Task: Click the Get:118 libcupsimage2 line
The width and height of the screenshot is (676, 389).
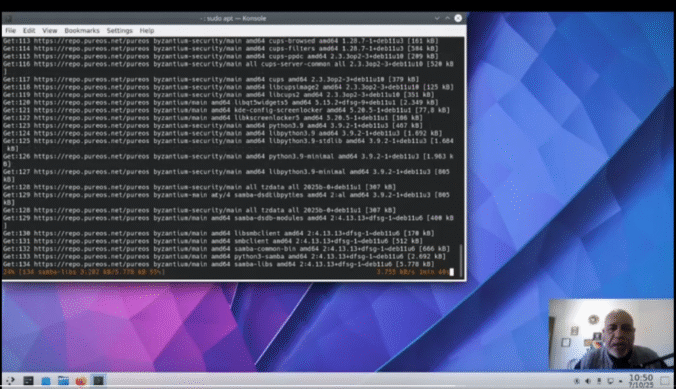Action: click(228, 87)
